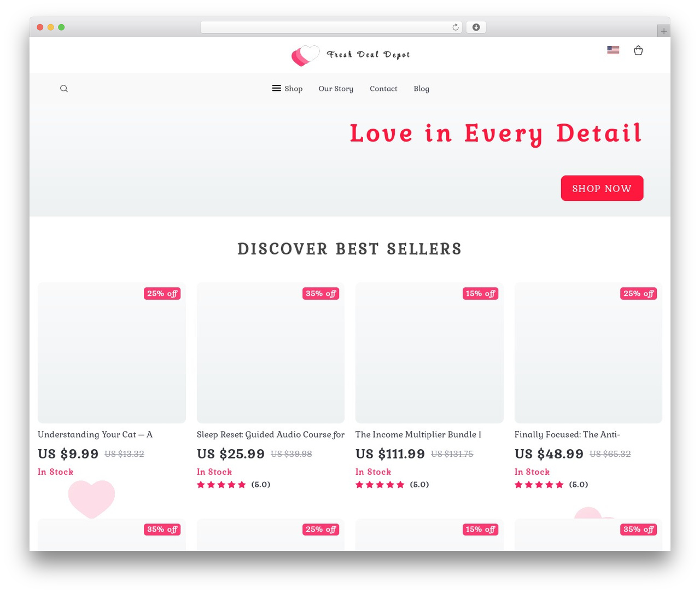Image resolution: width=700 pixels, height=593 pixels.
Task: Click the 25% off badge on Finally Focused
Action: click(639, 294)
